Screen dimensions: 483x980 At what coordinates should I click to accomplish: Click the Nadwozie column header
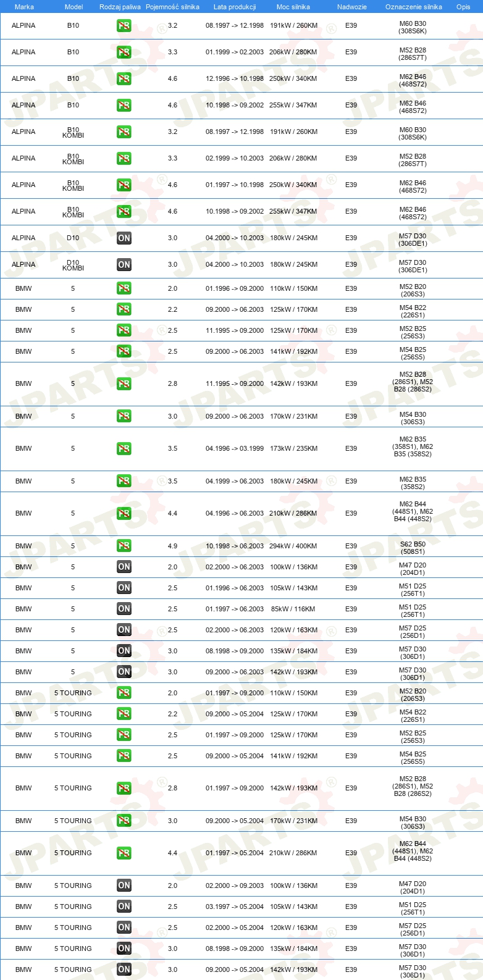(351, 7)
